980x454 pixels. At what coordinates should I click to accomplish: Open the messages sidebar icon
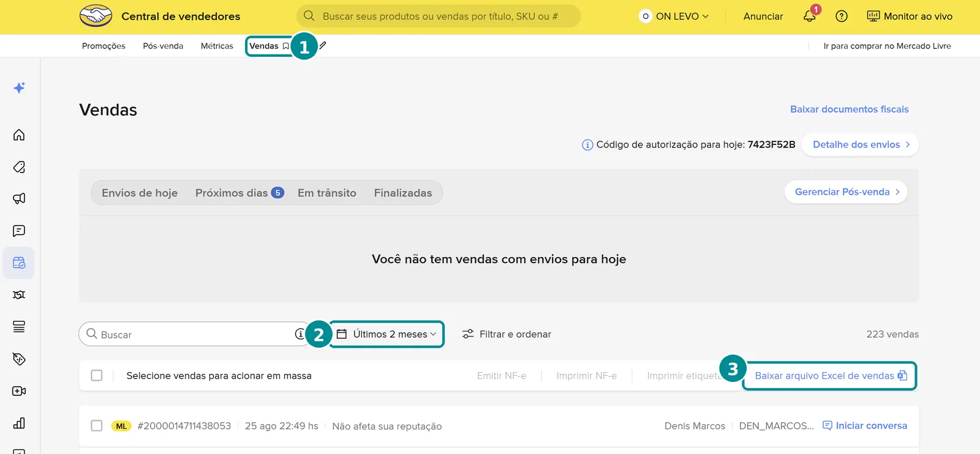(x=19, y=231)
